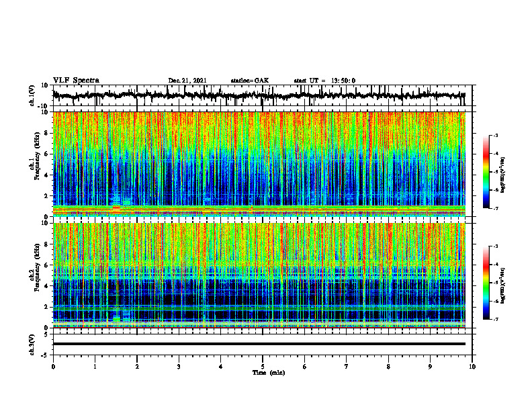Click the time axis tick label "1"

pos(95,367)
